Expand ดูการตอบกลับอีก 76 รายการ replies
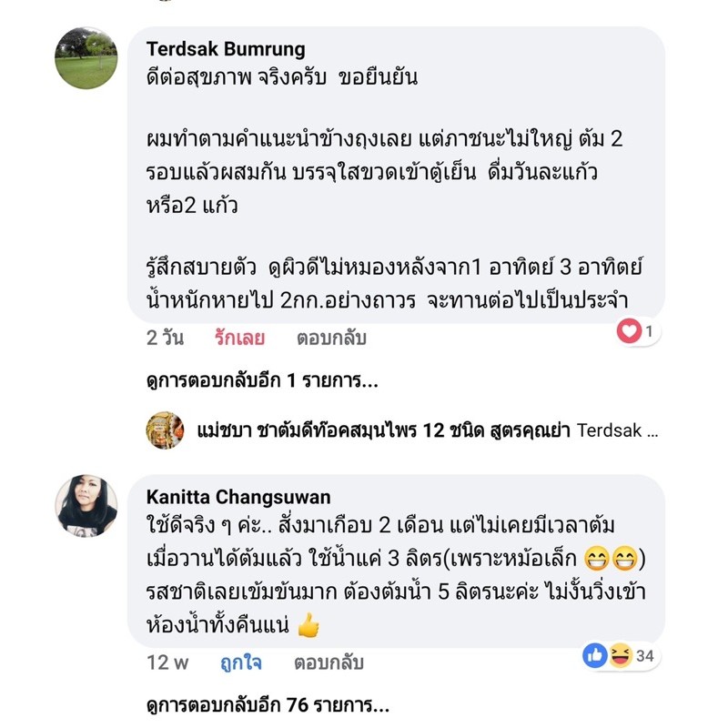This screenshot has height=728, width=728. click(x=268, y=706)
